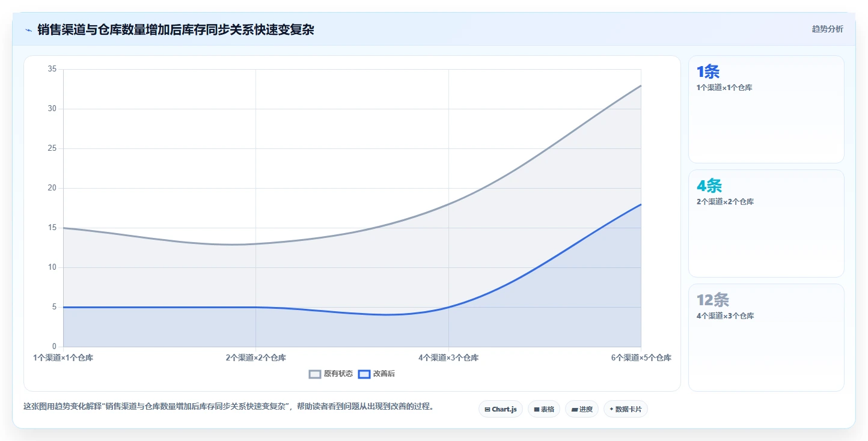Click 1个渠道×1个仓库 caption in the 1条 card
868x441 pixels.
[724, 88]
